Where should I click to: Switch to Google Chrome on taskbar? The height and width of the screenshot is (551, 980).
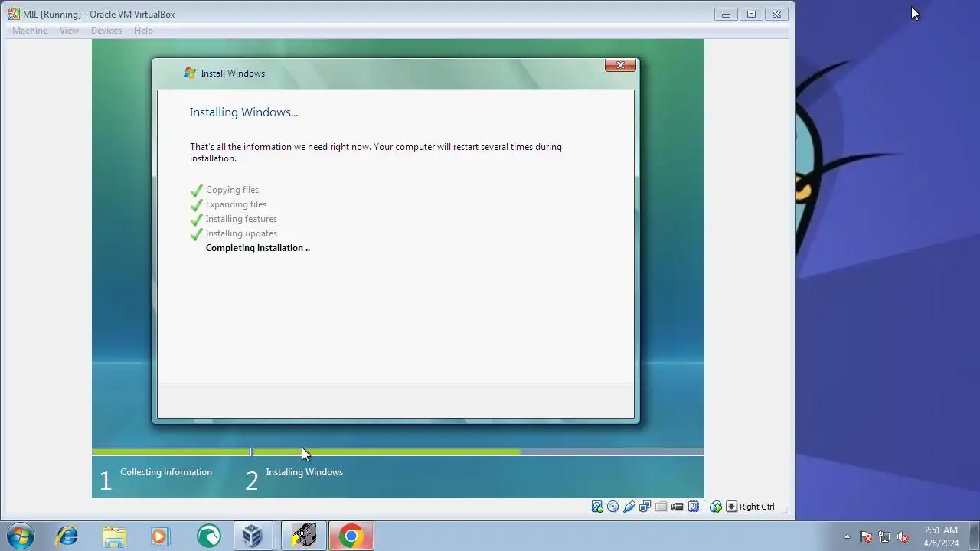[351, 536]
